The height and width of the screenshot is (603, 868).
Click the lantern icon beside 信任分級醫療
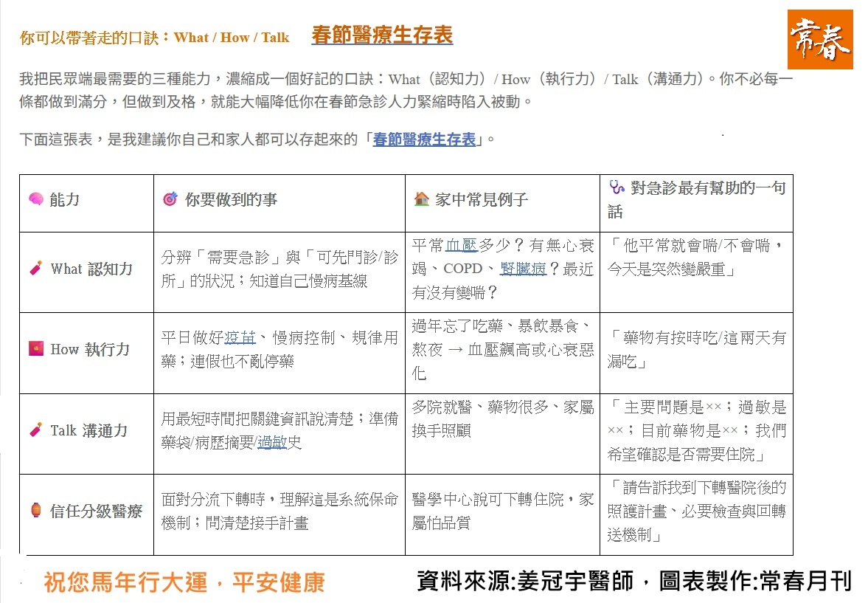36,511
